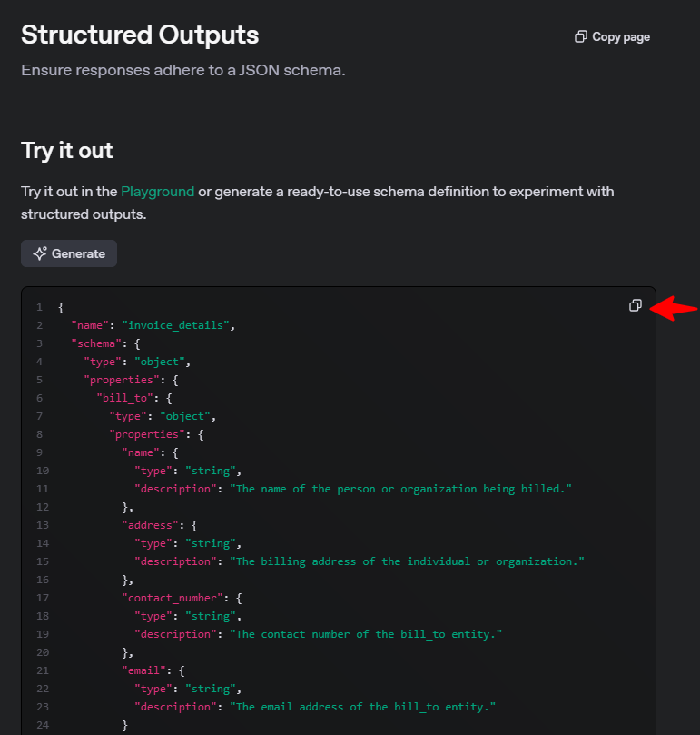Click the "invoice_details" string value
700x735 pixels.
176,325
